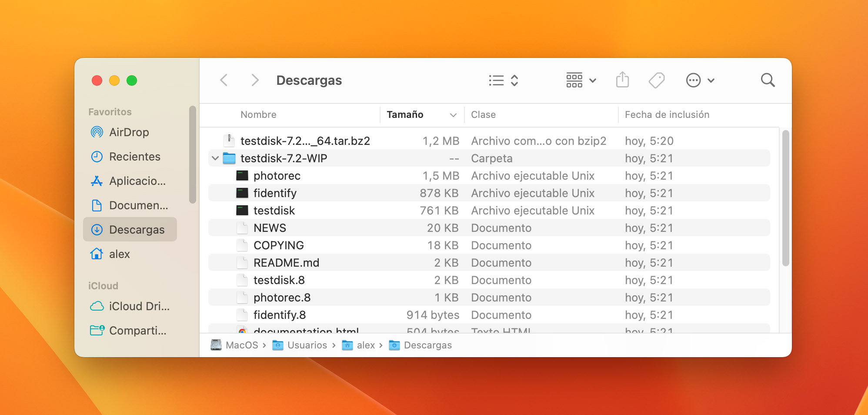This screenshot has height=415, width=868.
Task: Click the fidentify terminal icon
Action: coord(242,193)
